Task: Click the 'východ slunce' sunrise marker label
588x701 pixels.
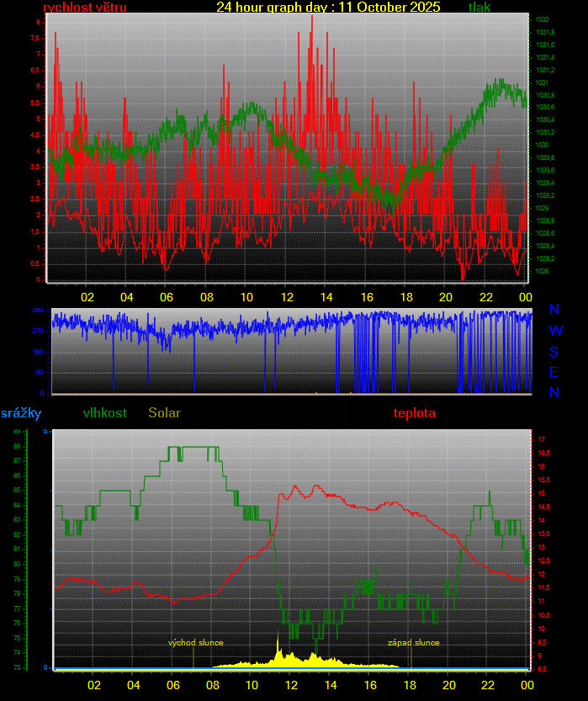Action: (x=196, y=643)
